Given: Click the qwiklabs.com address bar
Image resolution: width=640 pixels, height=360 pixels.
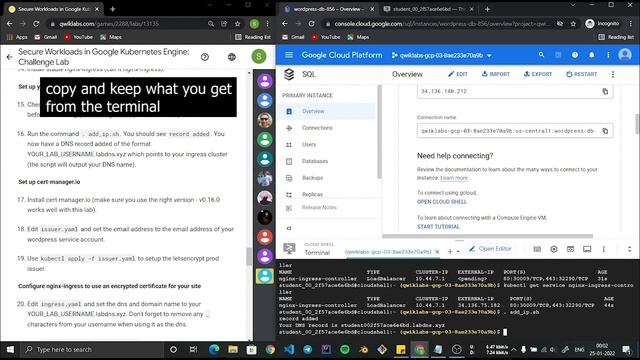Looking at the screenshot, I should 127,24.
